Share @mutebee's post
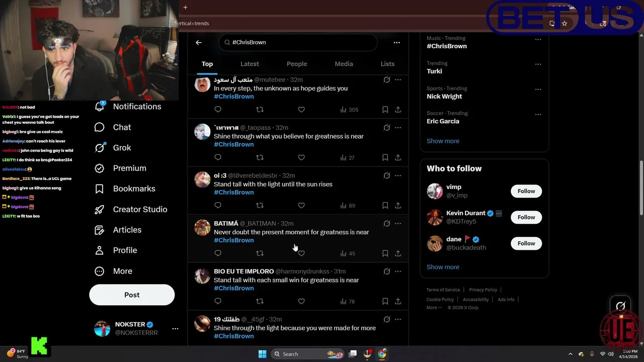This screenshot has width=644, height=362. [x=398, y=110]
